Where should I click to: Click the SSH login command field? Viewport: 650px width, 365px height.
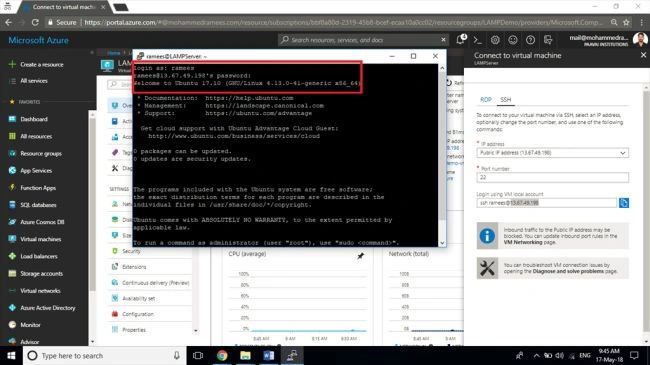point(546,203)
